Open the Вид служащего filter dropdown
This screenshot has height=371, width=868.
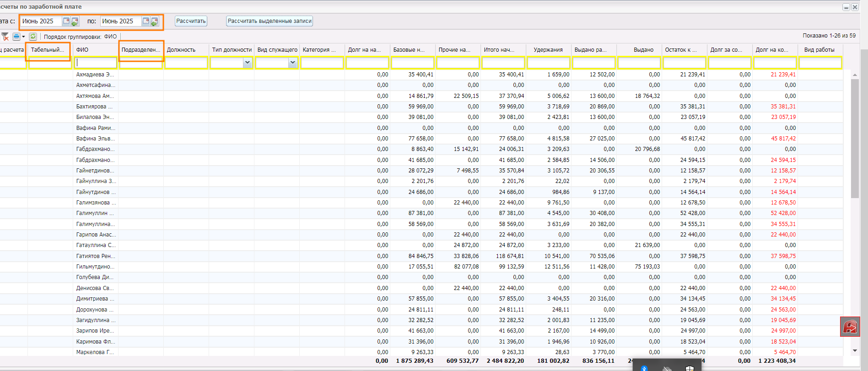pyautogui.click(x=293, y=63)
